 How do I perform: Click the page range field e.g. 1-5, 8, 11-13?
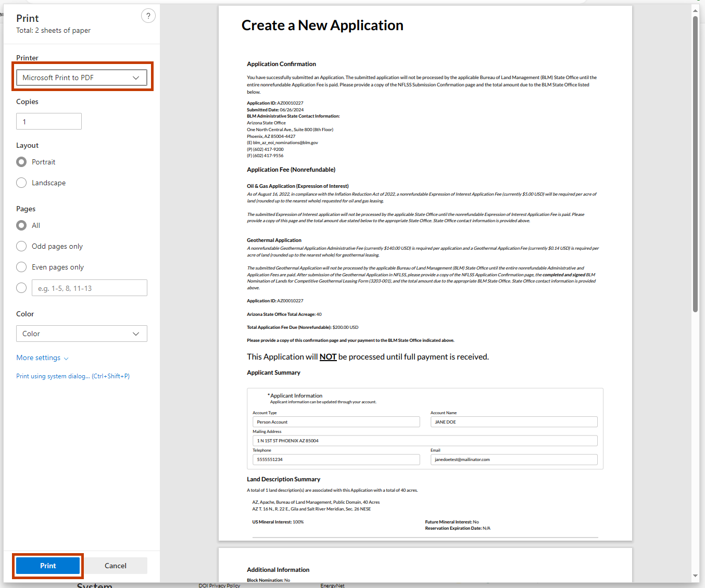click(90, 288)
